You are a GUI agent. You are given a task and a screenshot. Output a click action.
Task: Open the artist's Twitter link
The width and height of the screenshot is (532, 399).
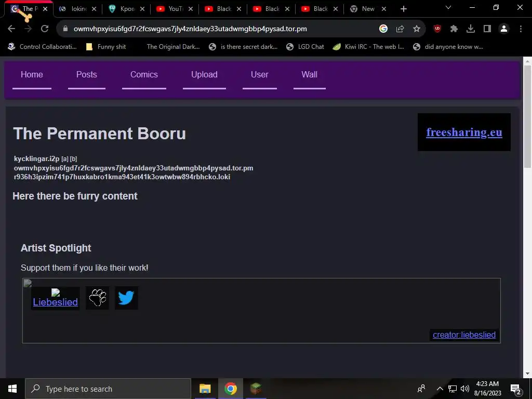(126, 298)
